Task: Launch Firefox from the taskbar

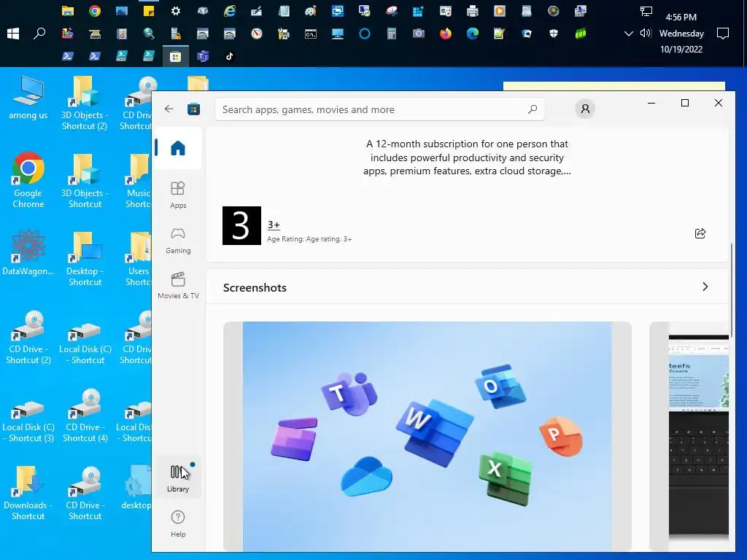Action: tap(446, 34)
